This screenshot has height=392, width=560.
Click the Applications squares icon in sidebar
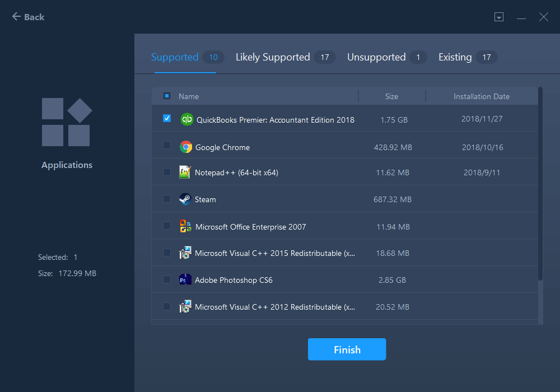(67, 122)
